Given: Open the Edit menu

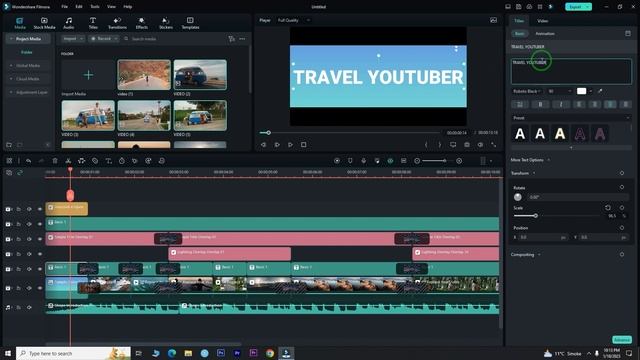Looking at the screenshot, I should pyautogui.click(x=79, y=7).
